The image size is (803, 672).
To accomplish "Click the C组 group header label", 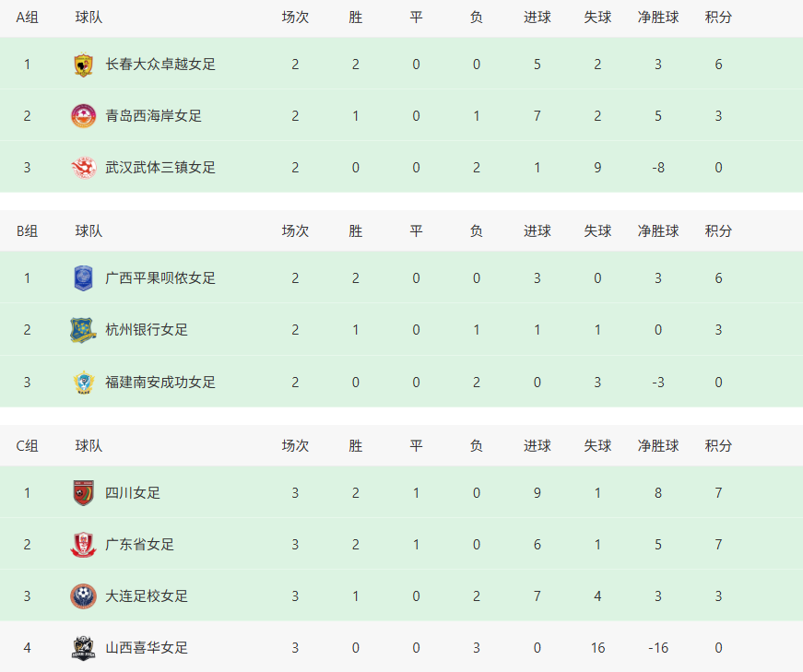I will (x=28, y=446).
